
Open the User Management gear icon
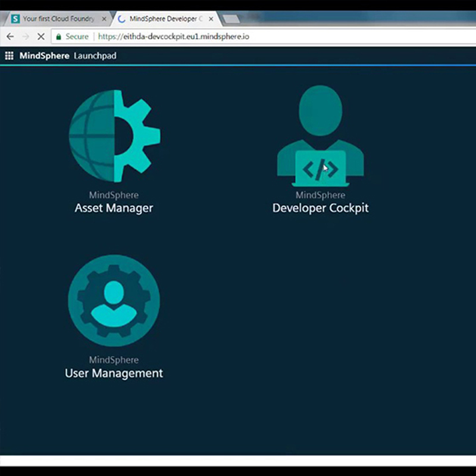[x=114, y=300]
